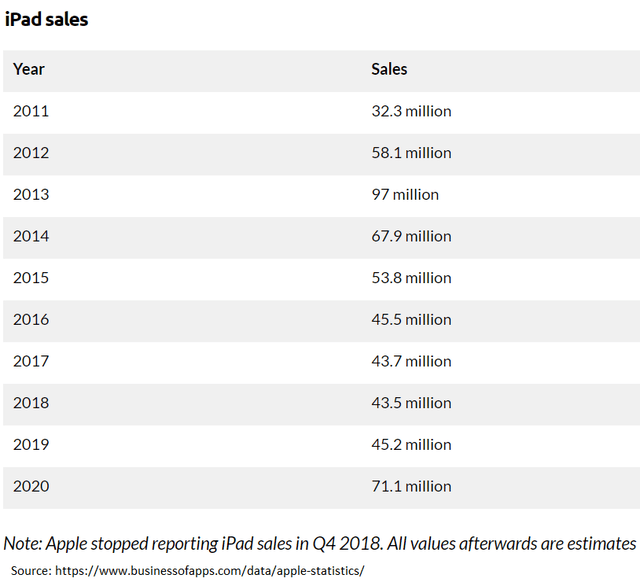Select the 2016 year cell
640x582 pixels.
click(31, 319)
